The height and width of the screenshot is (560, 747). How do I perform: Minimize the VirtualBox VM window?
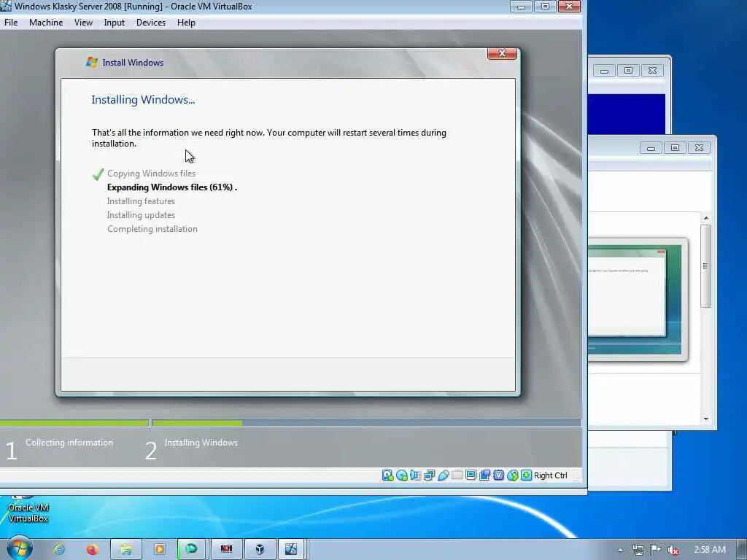pos(521,7)
